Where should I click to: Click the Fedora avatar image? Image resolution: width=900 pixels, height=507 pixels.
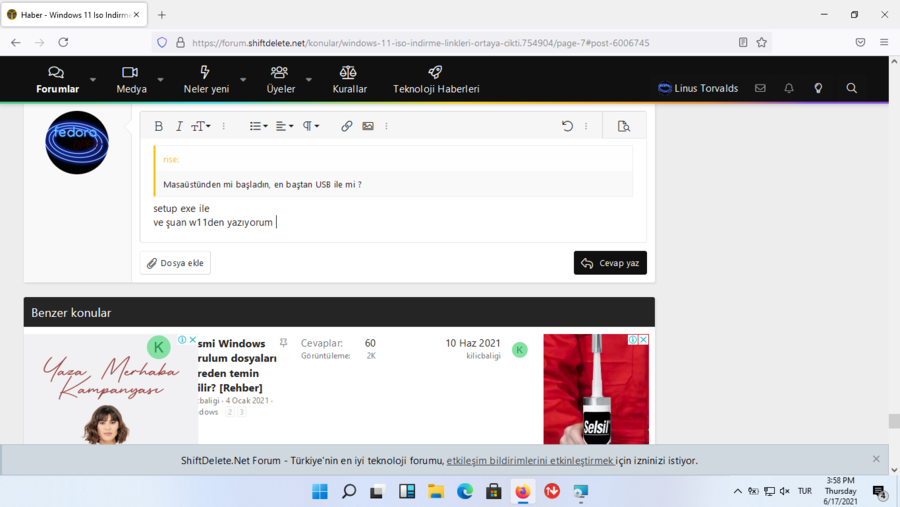click(77, 142)
